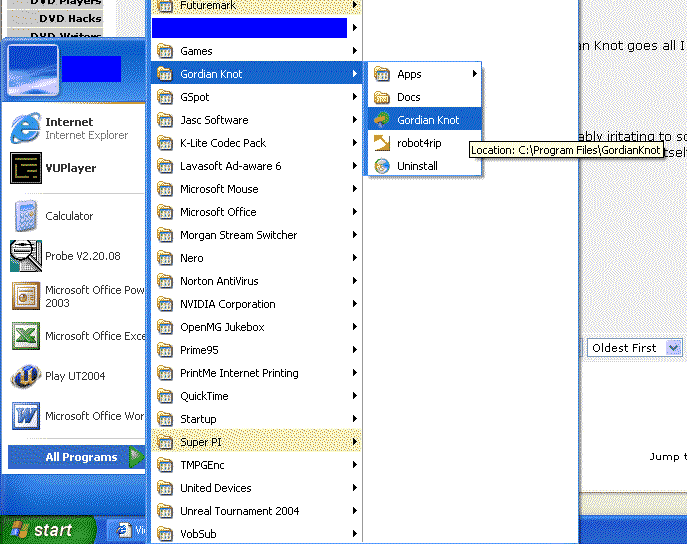687x544 pixels.
Task: Click the All Programs green arrow
Action: 136,457
